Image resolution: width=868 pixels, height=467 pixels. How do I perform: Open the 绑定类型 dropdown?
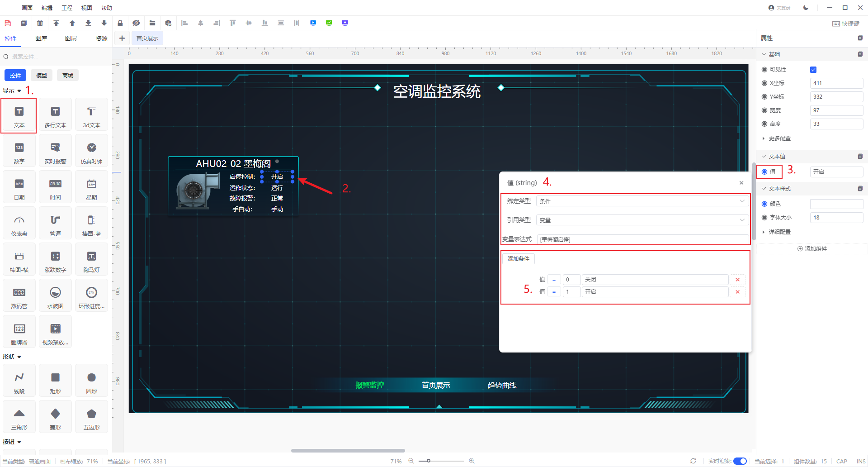(642, 201)
